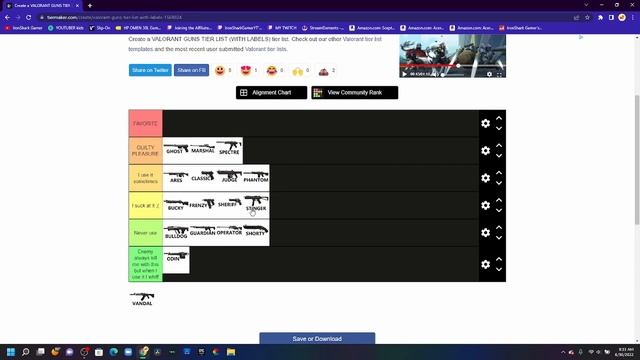Select the Judge gun tile
The width and height of the screenshot is (640, 360).
[x=229, y=178]
